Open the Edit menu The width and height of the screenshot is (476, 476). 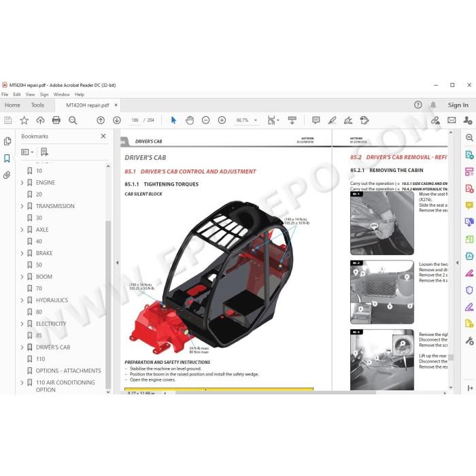[x=17, y=95]
